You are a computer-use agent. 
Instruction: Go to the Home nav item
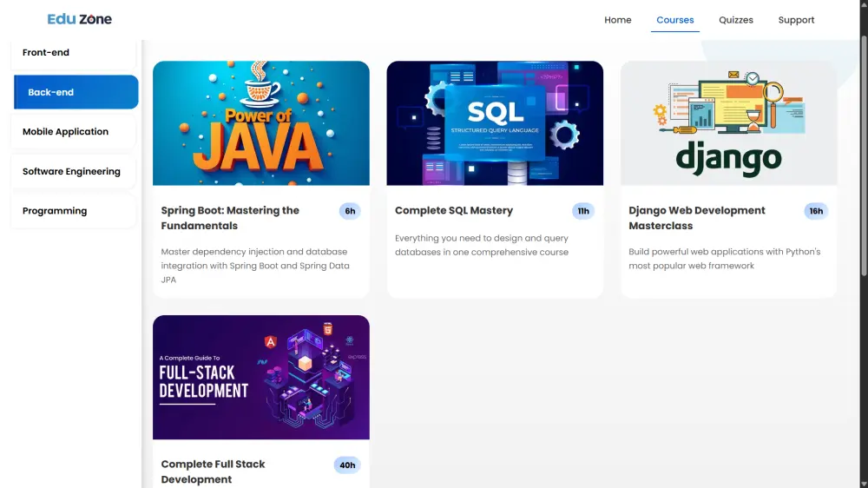pos(618,20)
